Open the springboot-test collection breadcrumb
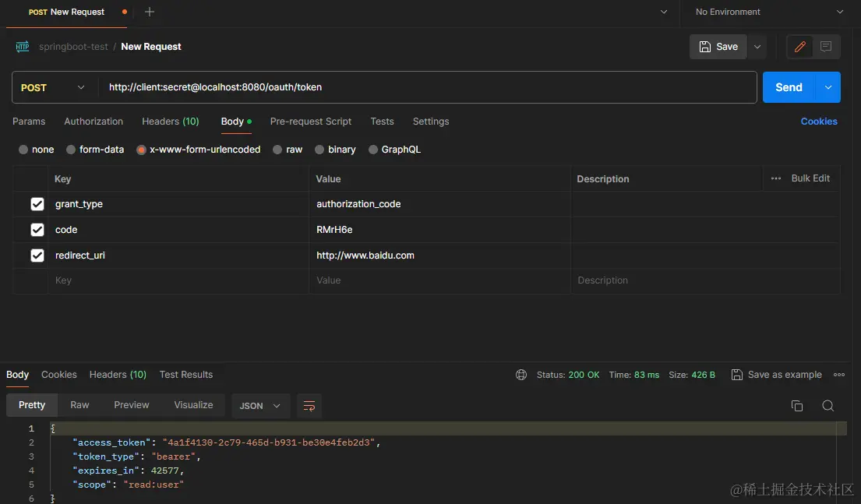861x504 pixels. (x=73, y=47)
